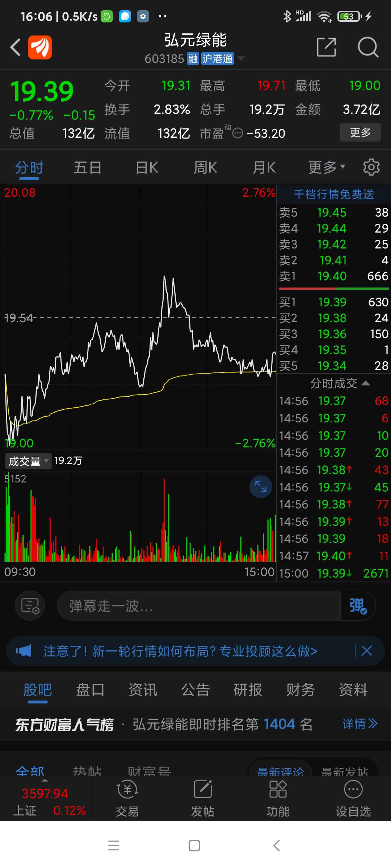Switch to the 盘口 tab

[x=90, y=690]
